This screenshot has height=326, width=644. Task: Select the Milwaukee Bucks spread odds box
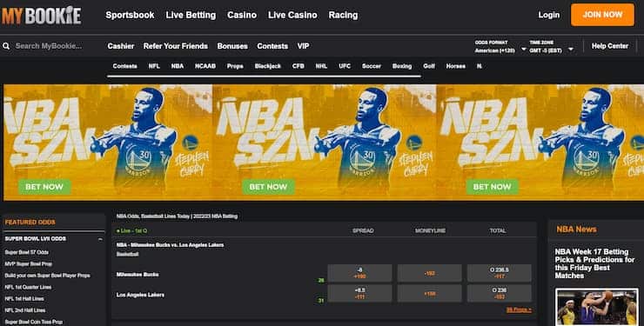(x=359, y=274)
